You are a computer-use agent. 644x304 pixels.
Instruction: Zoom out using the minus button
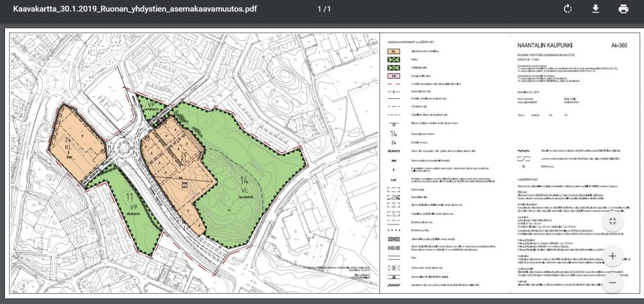[612, 283]
